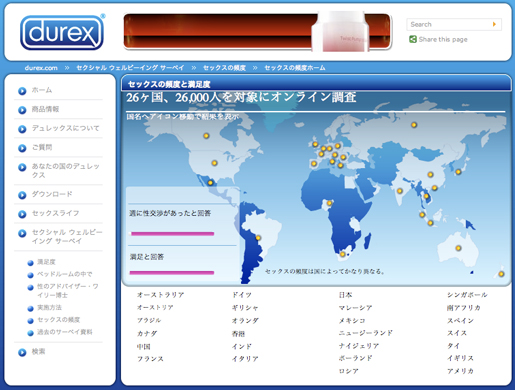Viewport: 515px width, 390px height.
Task: Click 香港 in the country list
Action: [x=238, y=334]
